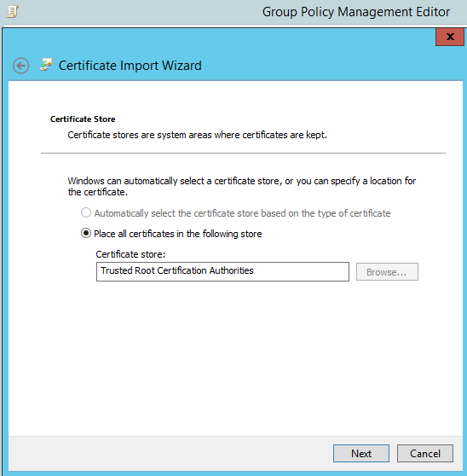Click the 'Windows can automatically select' paragraph
The width and height of the screenshot is (467, 476).
click(x=242, y=186)
